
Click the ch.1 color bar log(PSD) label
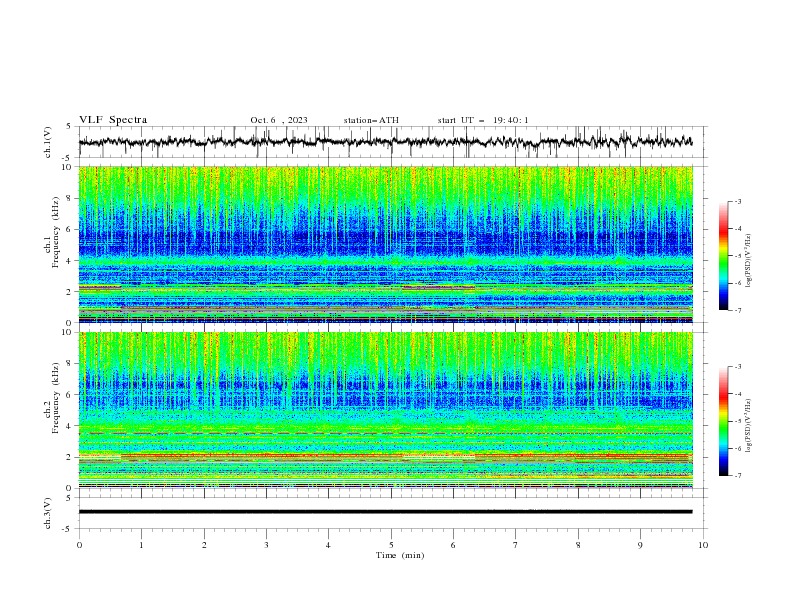(748, 261)
